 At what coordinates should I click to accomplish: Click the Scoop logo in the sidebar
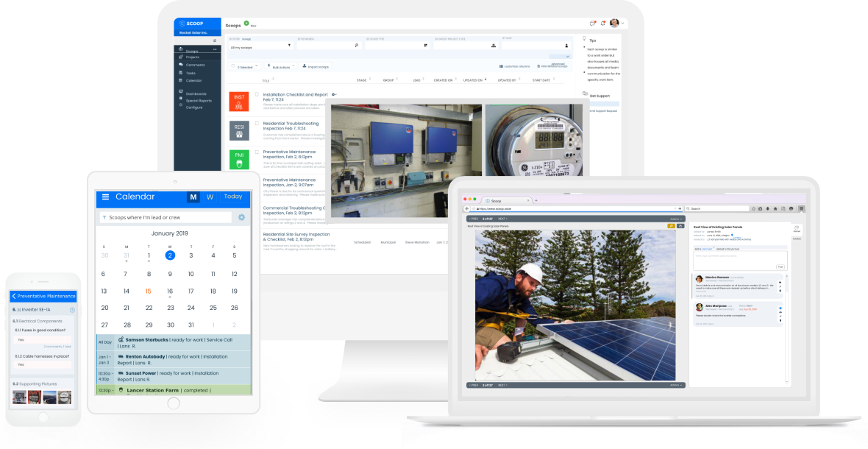pos(191,25)
